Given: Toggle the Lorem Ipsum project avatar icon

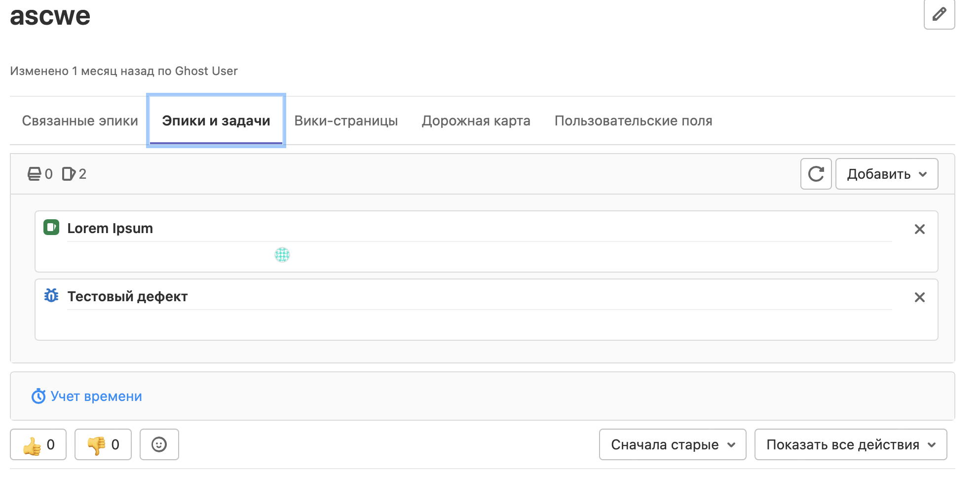Looking at the screenshot, I should point(282,256).
